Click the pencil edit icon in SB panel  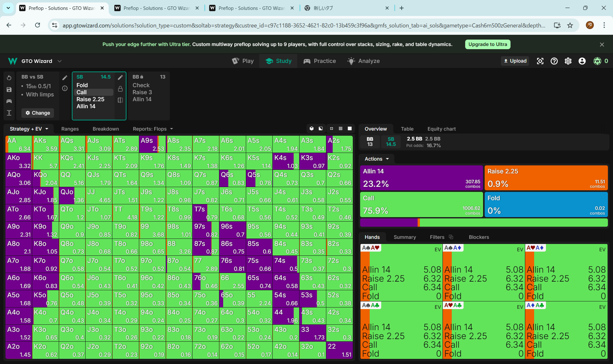120,78
